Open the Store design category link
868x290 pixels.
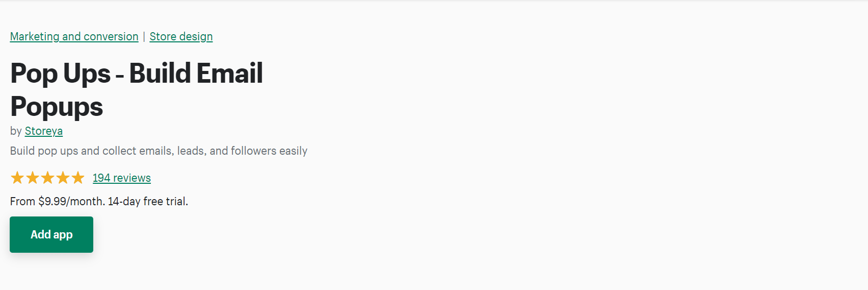(181, 37)
